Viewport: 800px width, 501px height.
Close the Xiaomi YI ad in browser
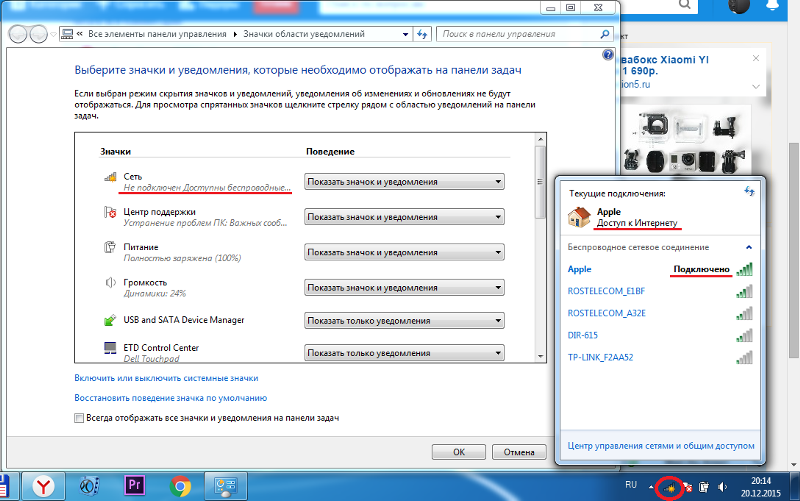pyautogui.click(x=756, y=58)
